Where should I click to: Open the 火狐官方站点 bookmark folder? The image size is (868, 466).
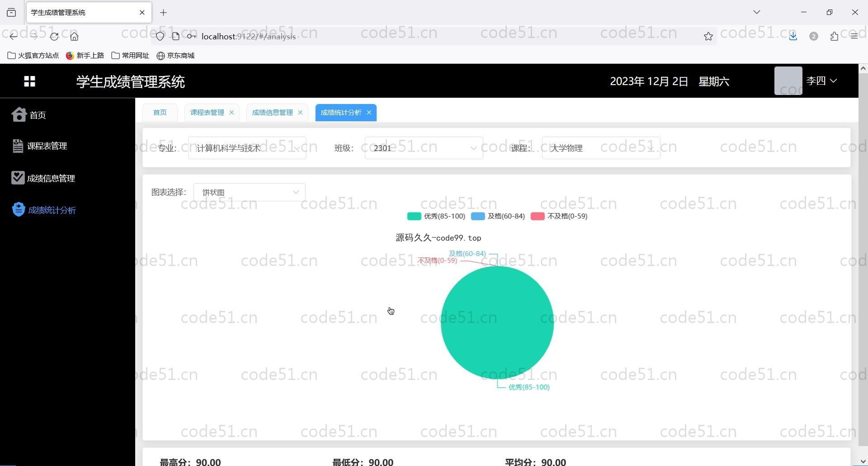(33, 55)
